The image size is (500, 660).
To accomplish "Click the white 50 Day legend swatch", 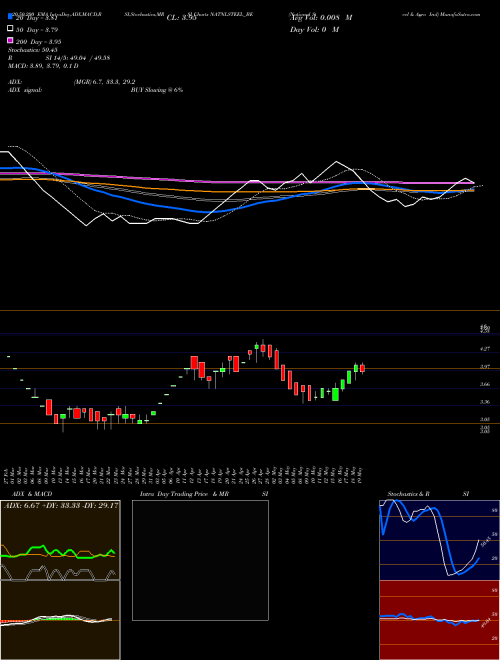I will coord(10,29).
